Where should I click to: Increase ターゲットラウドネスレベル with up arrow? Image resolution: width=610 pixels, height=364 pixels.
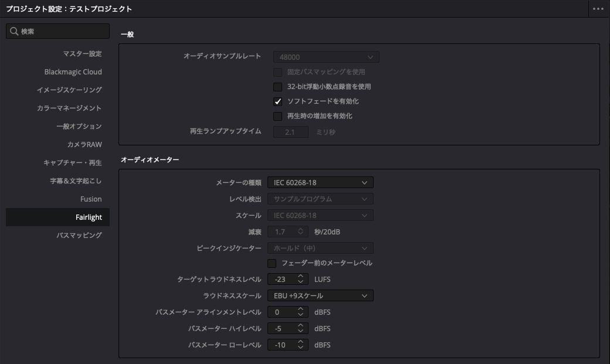[x=300, y=277]
